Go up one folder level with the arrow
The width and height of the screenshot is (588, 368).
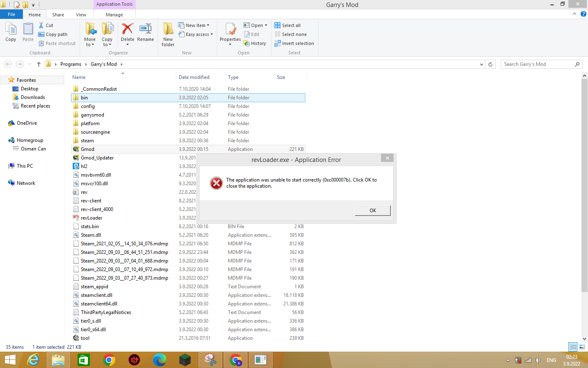39,64
